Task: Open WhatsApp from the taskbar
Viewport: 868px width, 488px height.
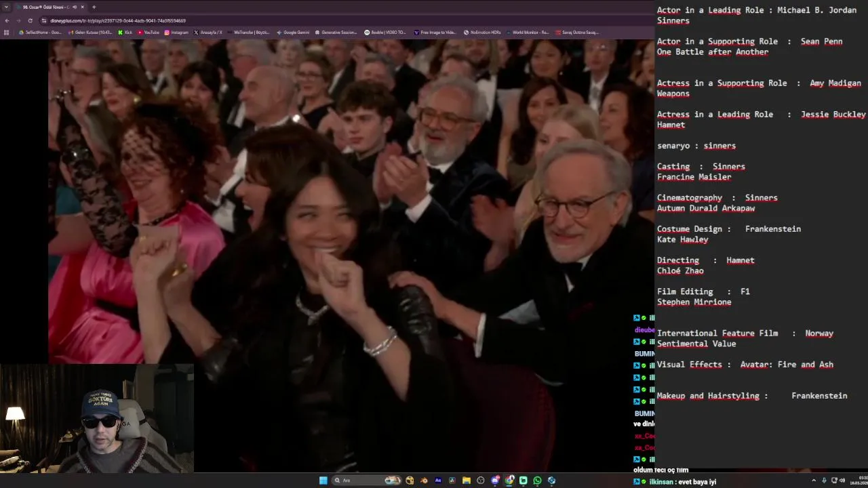Action: coord(537,481)
